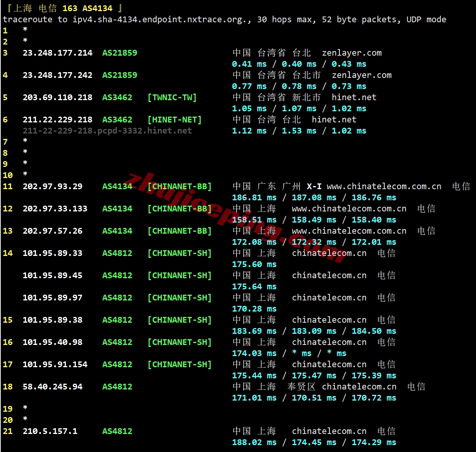
Task: Click the IP address 23.248.177.214
Action: click(x=58, y=53)
